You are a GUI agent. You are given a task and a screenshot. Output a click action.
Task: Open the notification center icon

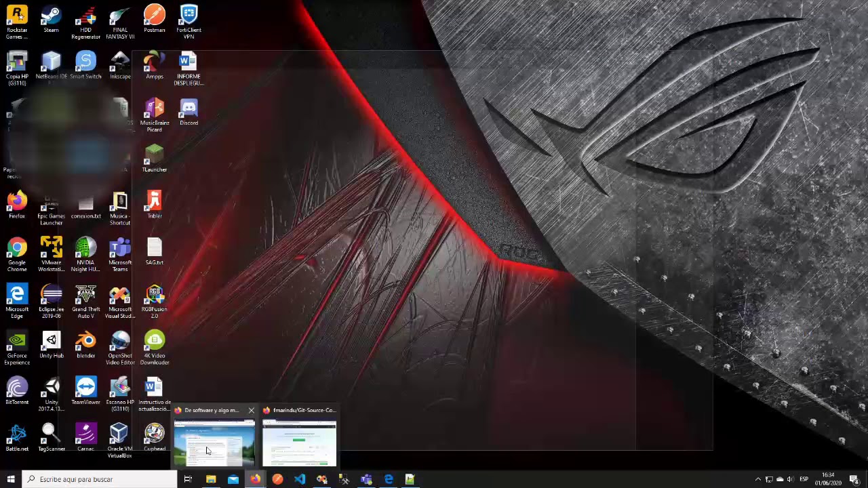[854, 479]
